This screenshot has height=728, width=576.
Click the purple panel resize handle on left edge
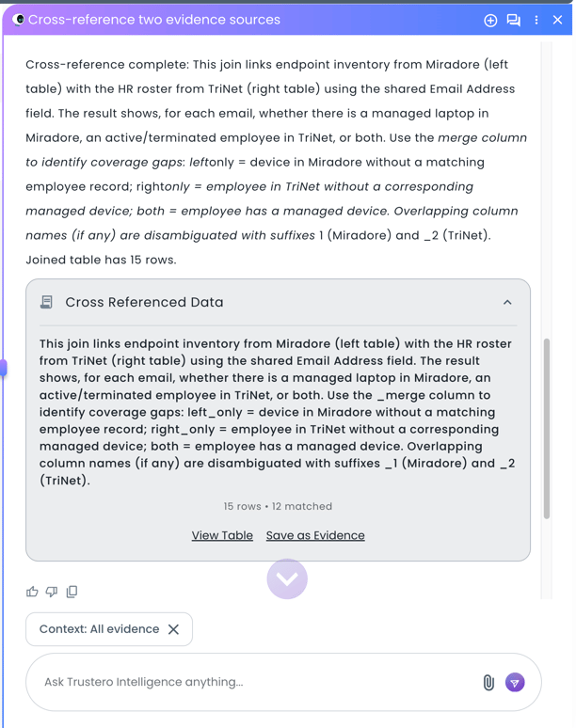(x=4, y=368)
